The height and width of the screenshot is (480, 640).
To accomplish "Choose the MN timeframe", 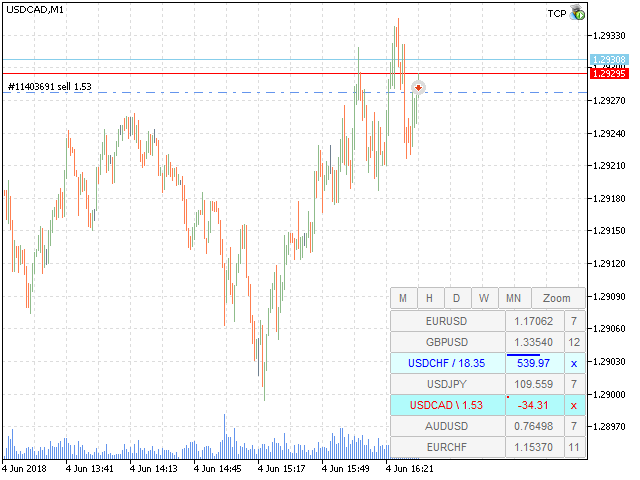I will click(513, 298).
